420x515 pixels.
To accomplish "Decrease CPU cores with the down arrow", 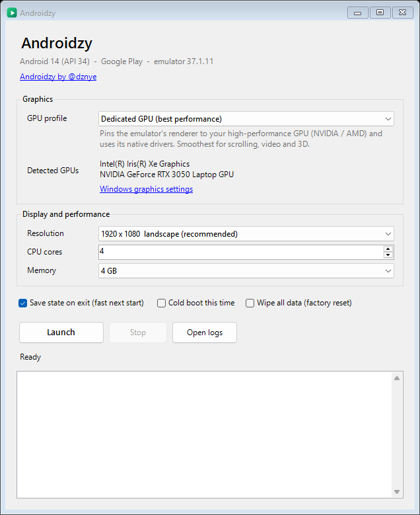I will [x=388, y=255].
